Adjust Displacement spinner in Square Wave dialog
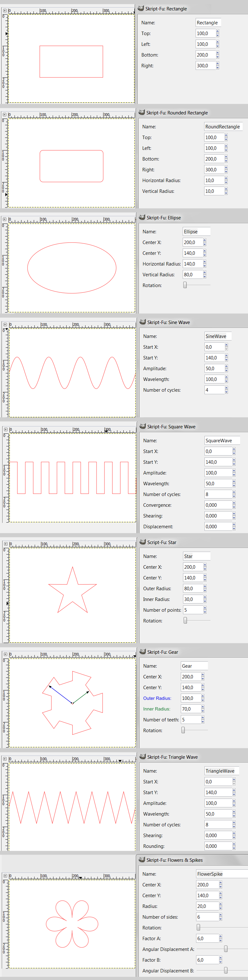Viewport: 248px width, 980px height. [234, 526]
